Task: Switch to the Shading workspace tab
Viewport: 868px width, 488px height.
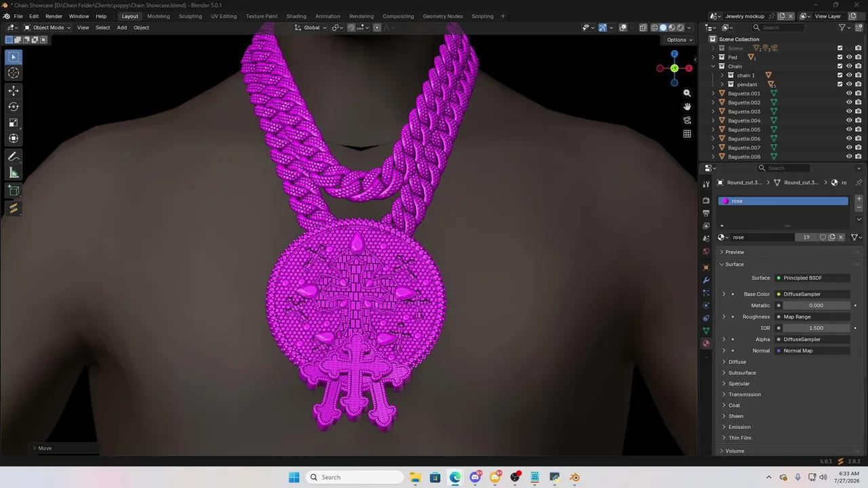Action: pyautogui.click(x=296, y=16)
